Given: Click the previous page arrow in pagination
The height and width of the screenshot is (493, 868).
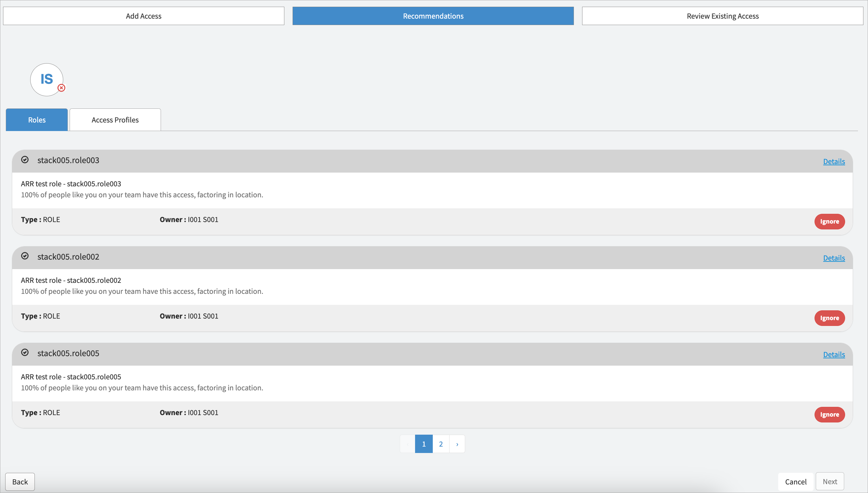Looking at the screenshot, I should [x=408, y=444].
